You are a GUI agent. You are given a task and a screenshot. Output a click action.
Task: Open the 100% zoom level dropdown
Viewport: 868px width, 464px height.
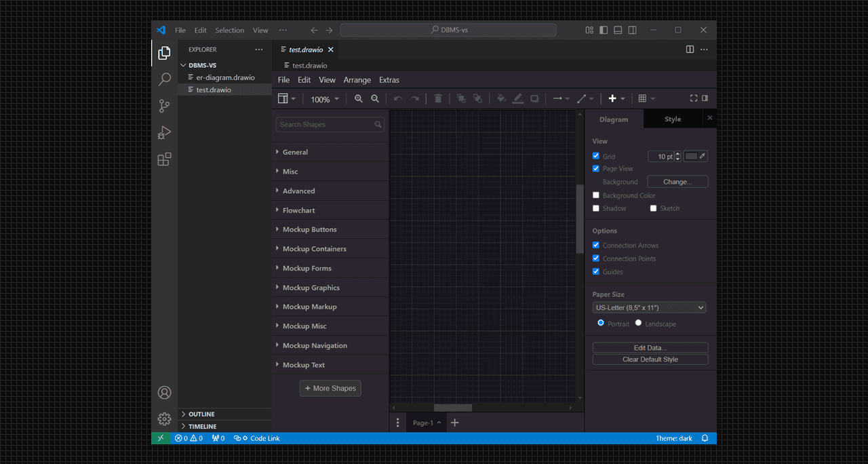[x=325, y=100]
